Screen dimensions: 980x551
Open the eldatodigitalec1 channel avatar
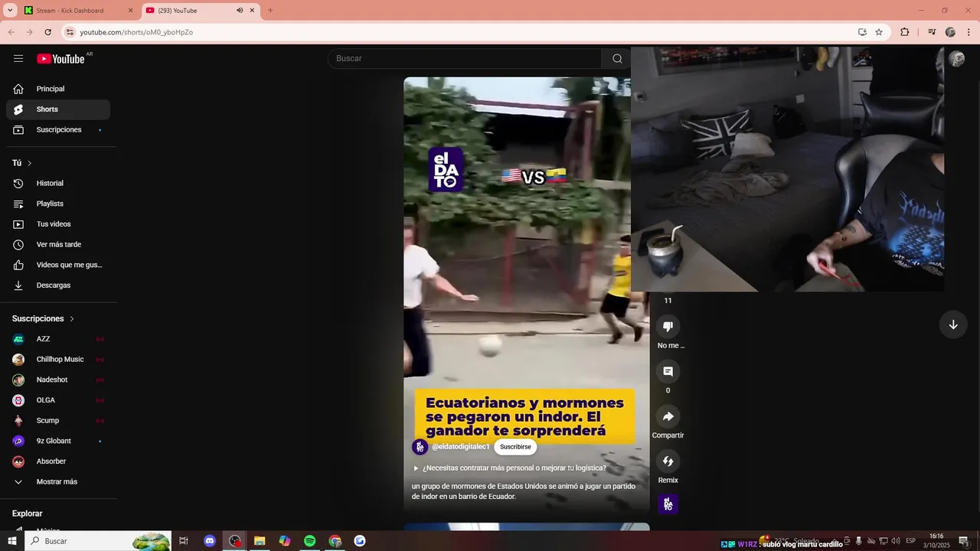(x=420, y=447)
